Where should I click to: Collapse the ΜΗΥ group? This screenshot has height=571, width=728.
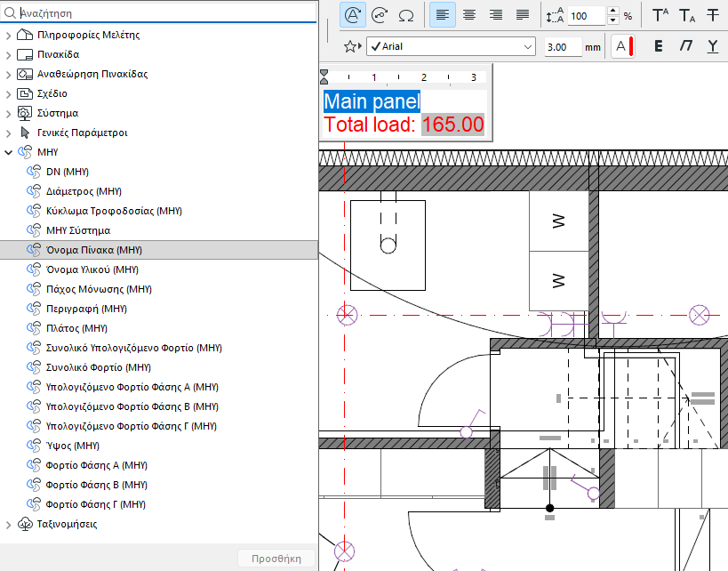(x=8, y=152)
